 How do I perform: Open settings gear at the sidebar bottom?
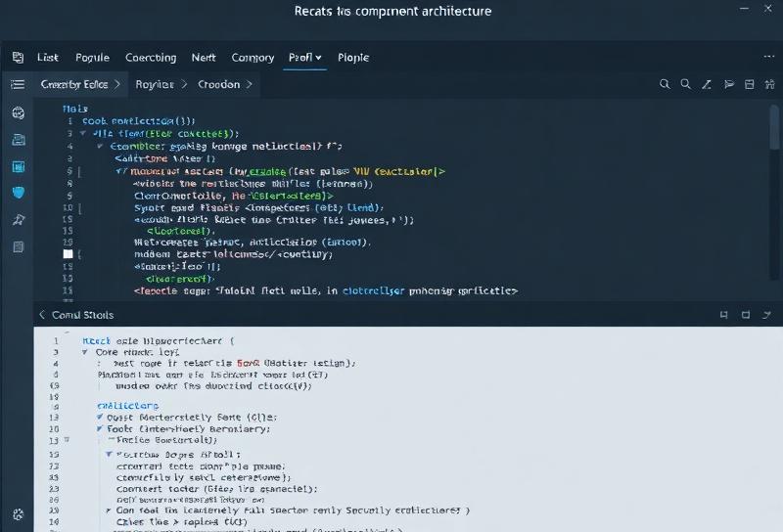pos(19,514)
